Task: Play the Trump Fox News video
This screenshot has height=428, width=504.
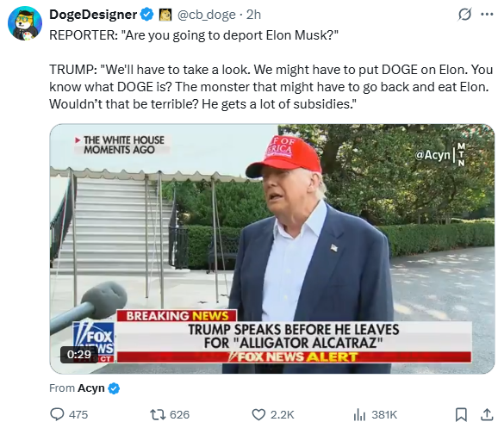Action: pos(272,249)
